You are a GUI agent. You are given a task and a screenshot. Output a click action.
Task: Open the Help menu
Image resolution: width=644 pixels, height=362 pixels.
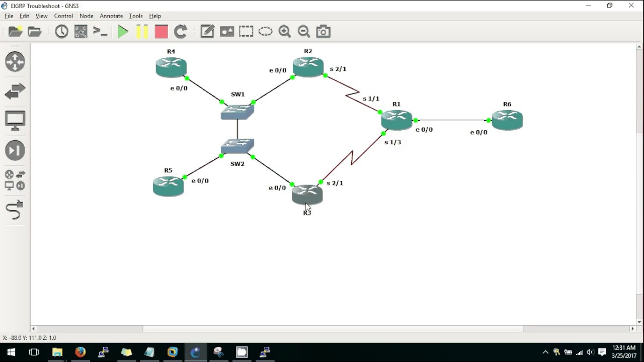point(155,16)
